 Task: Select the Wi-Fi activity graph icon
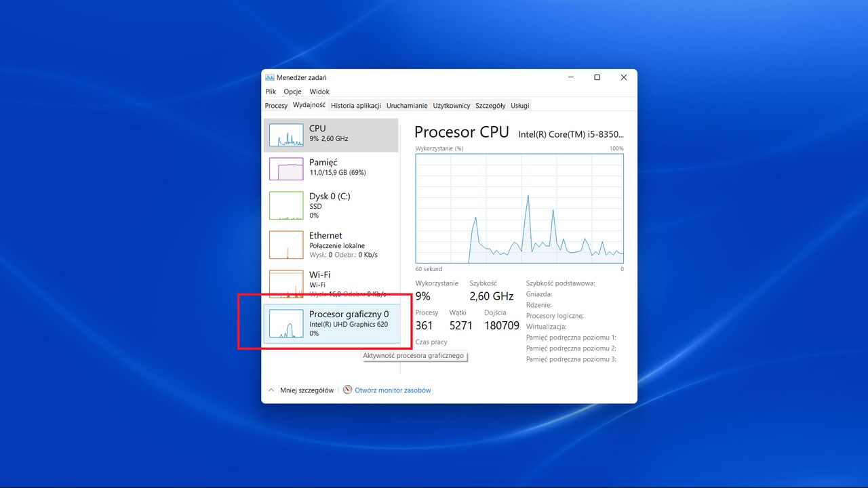point(285,284)
